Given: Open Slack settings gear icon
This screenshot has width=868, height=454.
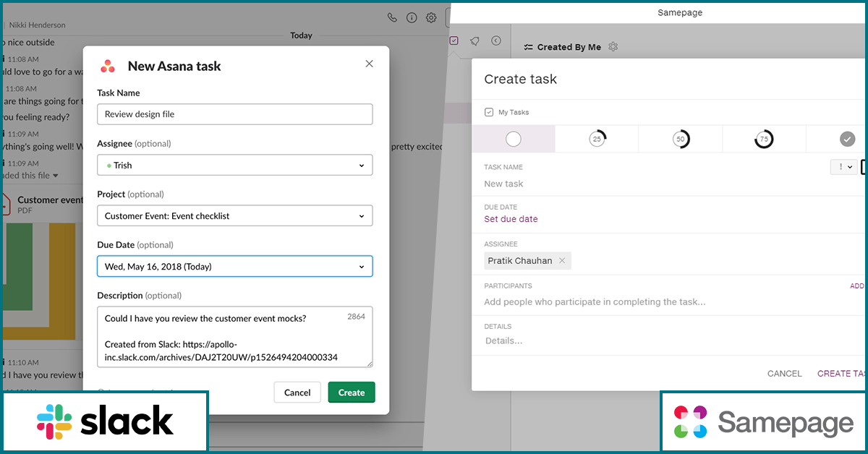Looking at the screenshot, I should [431, 17].
